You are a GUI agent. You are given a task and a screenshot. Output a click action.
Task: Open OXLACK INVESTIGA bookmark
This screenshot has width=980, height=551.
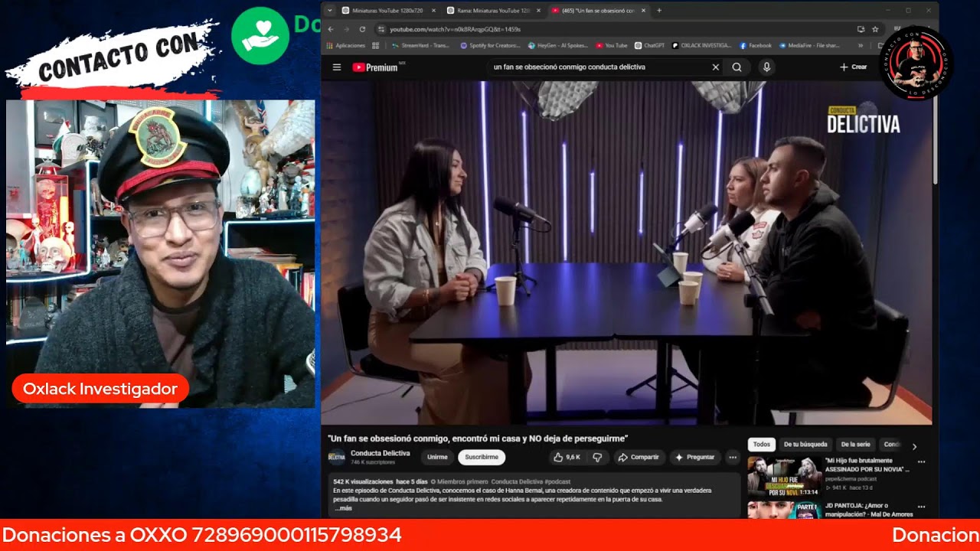[701, 45]
